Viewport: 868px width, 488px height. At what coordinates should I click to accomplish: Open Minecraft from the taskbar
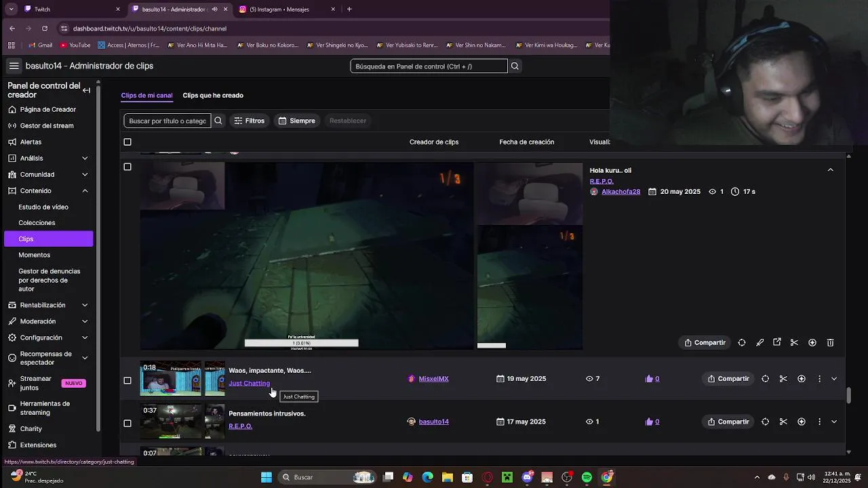507,477
